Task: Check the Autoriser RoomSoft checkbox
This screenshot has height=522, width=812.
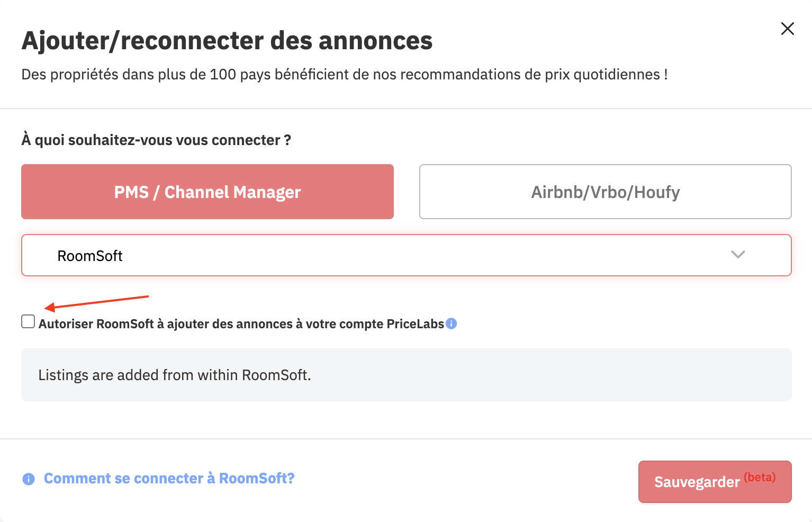Action: (x=28, y=321)
